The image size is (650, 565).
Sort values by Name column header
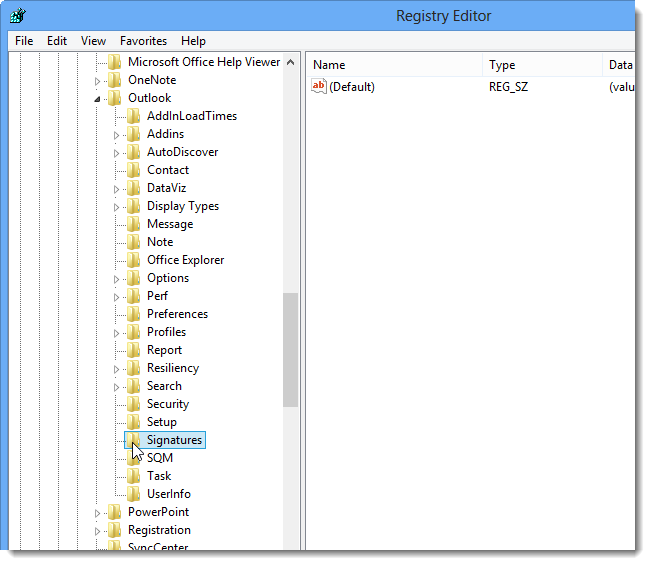(394, 65)
